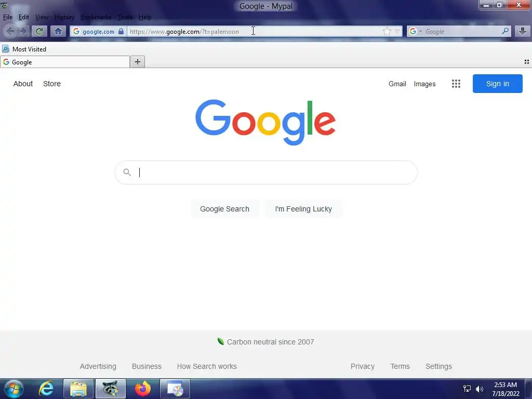
Task: Open the Edit menu
Action: tap(24, 17)
